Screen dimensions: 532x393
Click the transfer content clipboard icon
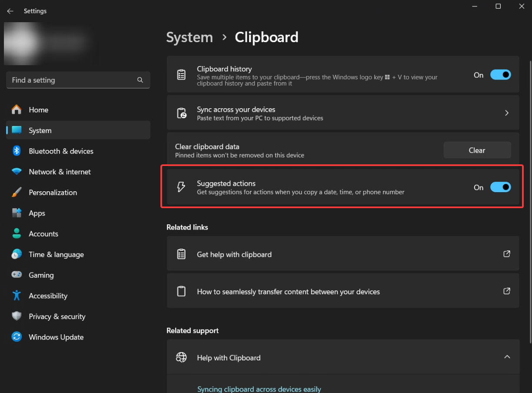(181, 291)
